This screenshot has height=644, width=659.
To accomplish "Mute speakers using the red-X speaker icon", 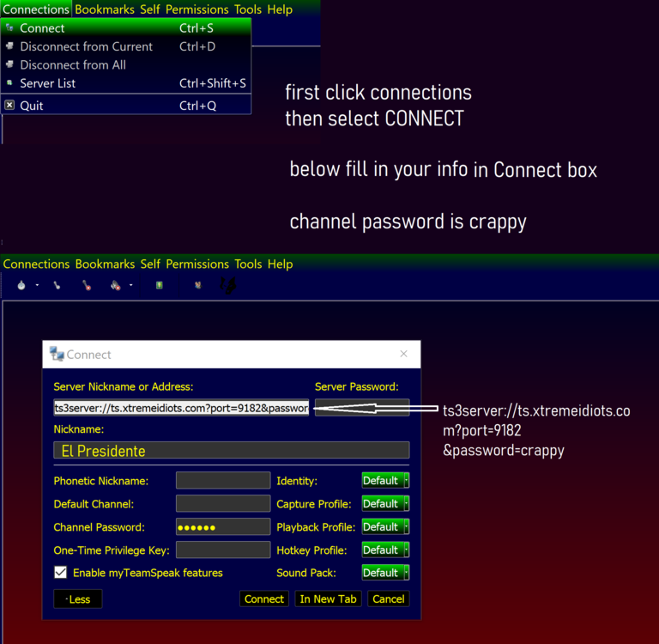I will 116,286.
